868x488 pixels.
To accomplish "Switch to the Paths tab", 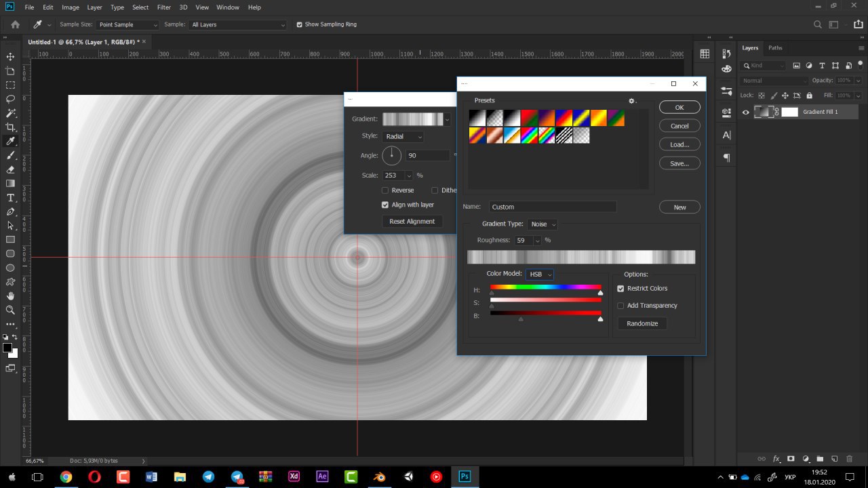I will [x=775, y=48].
